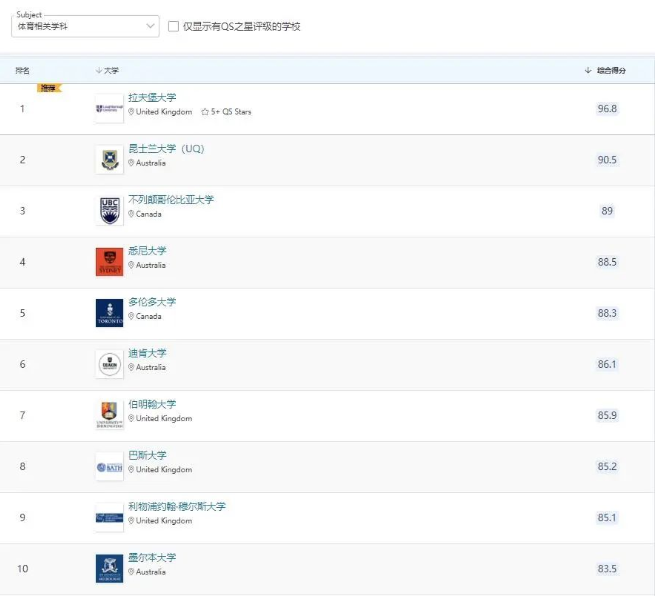Click the location pin for 拉夫堡大学

tap(131, 111)
